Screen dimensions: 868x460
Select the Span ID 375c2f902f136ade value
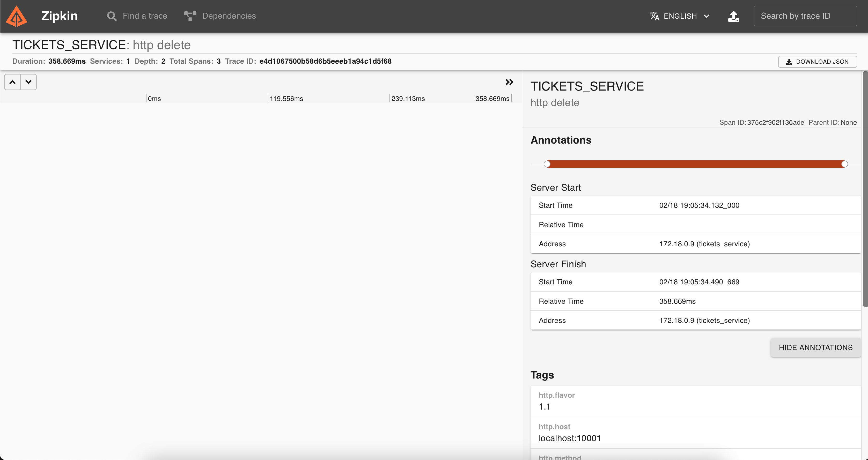click(776, 123)
